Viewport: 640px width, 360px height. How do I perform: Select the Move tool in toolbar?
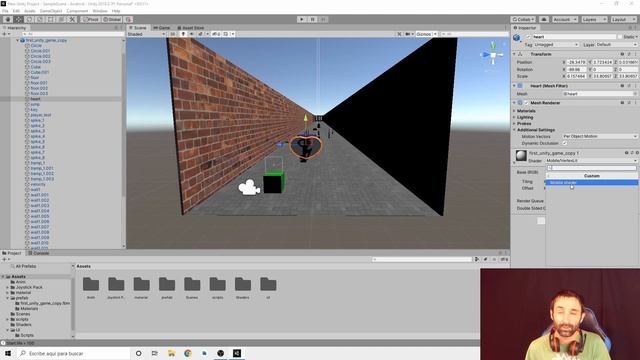point(19,19)
